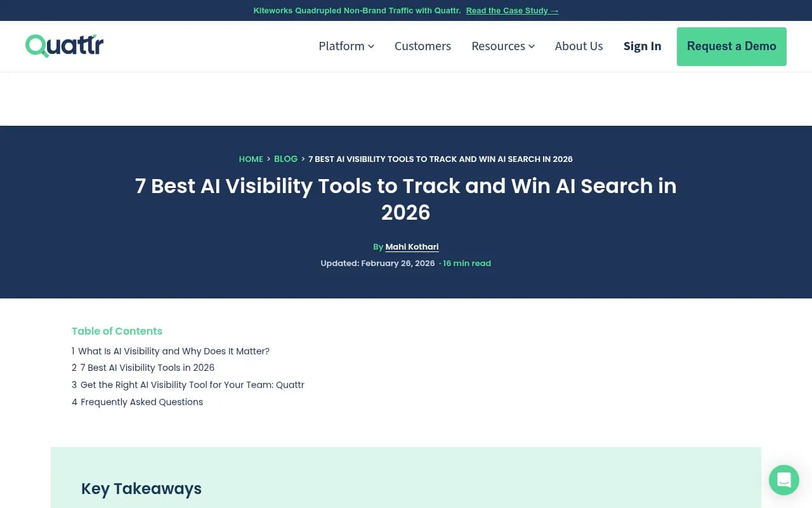Open 7 Best AI Visibility Tools section

147,367
